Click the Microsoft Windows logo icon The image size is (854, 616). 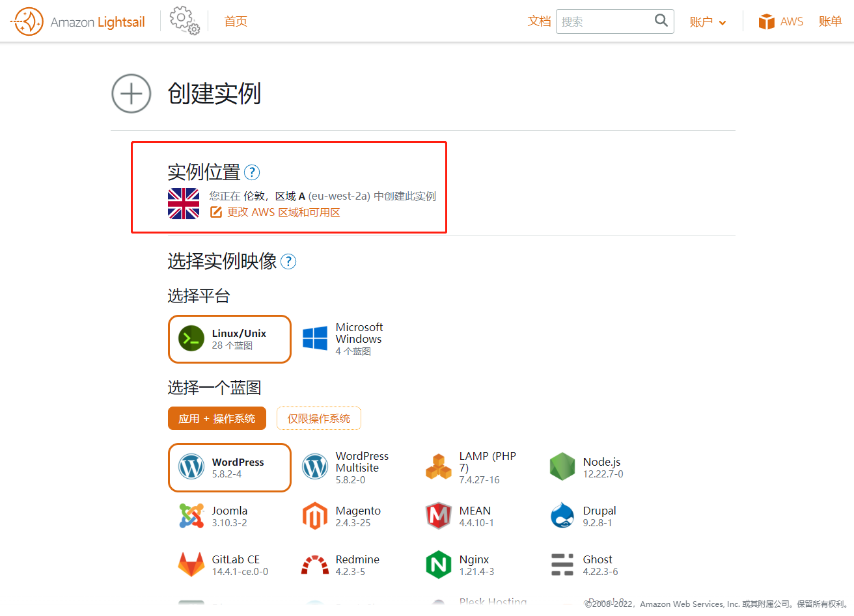click(315, 338)
